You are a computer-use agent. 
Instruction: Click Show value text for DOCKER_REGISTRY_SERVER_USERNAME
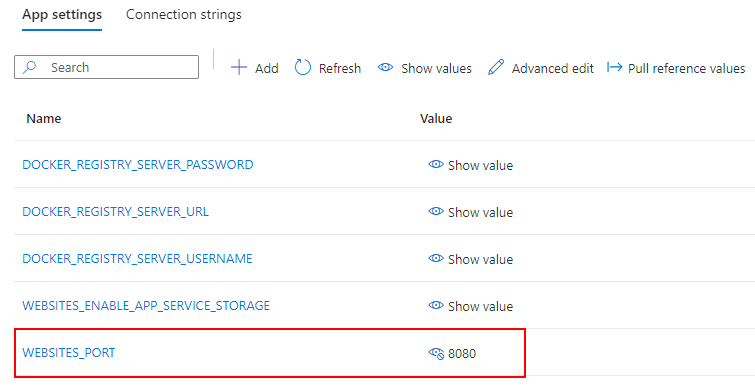point(481,259)
